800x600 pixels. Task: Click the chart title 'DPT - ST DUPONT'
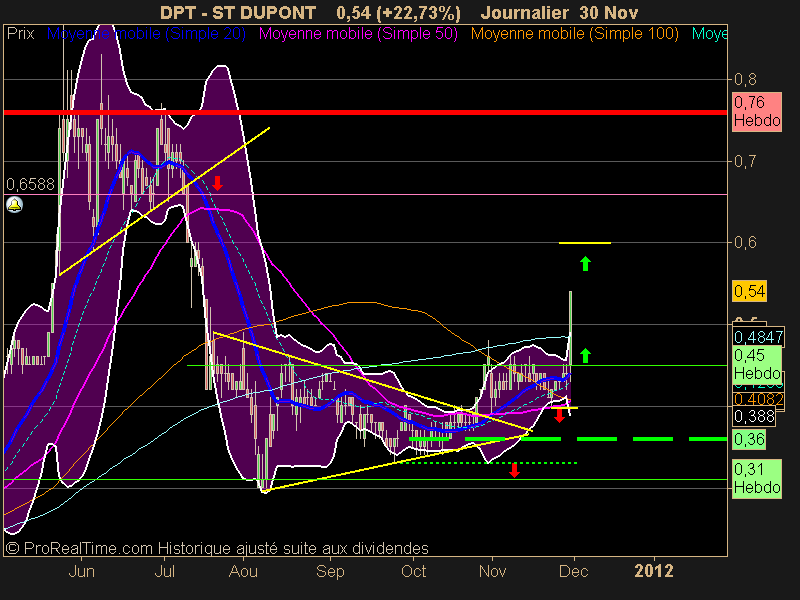pos(238,12)
